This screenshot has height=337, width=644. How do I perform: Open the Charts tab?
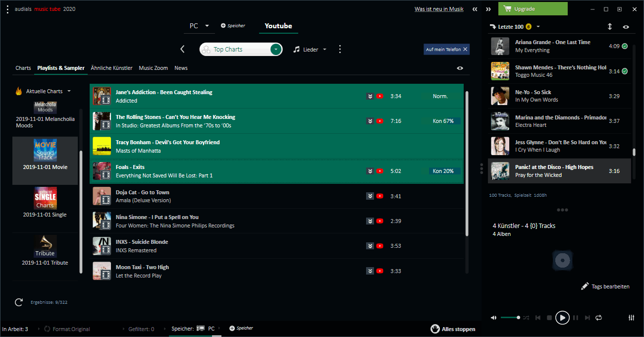(x=23, y=68)
